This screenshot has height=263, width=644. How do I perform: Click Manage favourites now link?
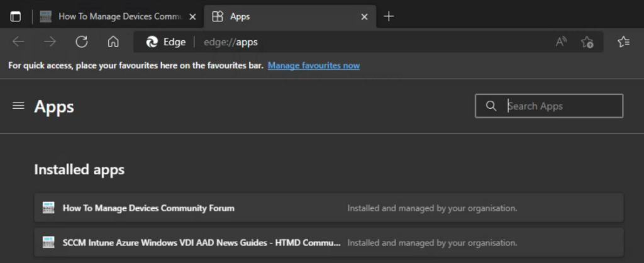click(x=314, y=65)
